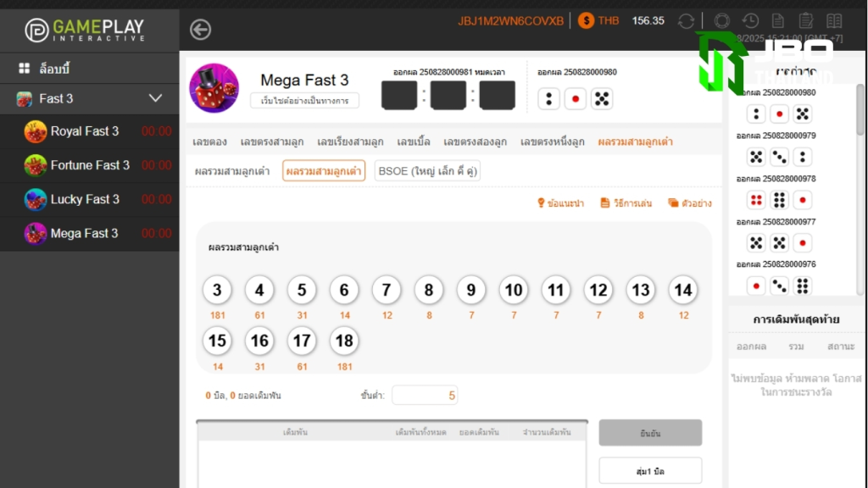Select sum number 3 ball
The image size is (868, 488).
pyautogui.click(x=217, y=290)
